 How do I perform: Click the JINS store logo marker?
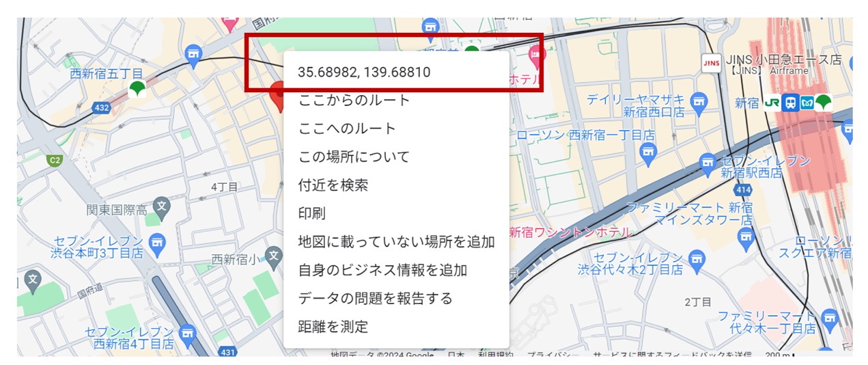711,63
